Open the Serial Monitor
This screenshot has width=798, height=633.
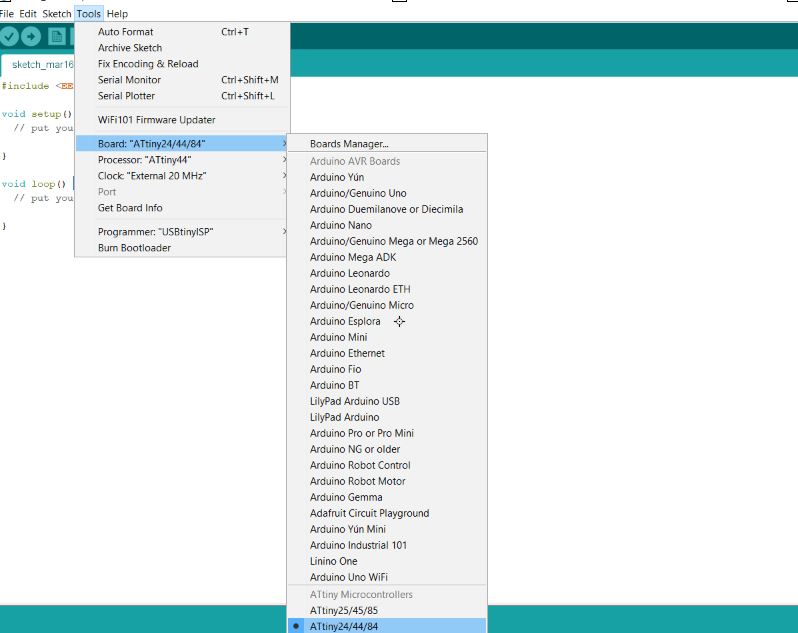click(182, 80)
